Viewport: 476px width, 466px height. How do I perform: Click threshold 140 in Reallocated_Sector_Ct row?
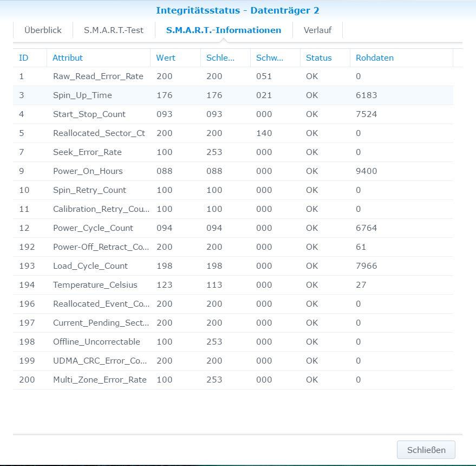264,133
